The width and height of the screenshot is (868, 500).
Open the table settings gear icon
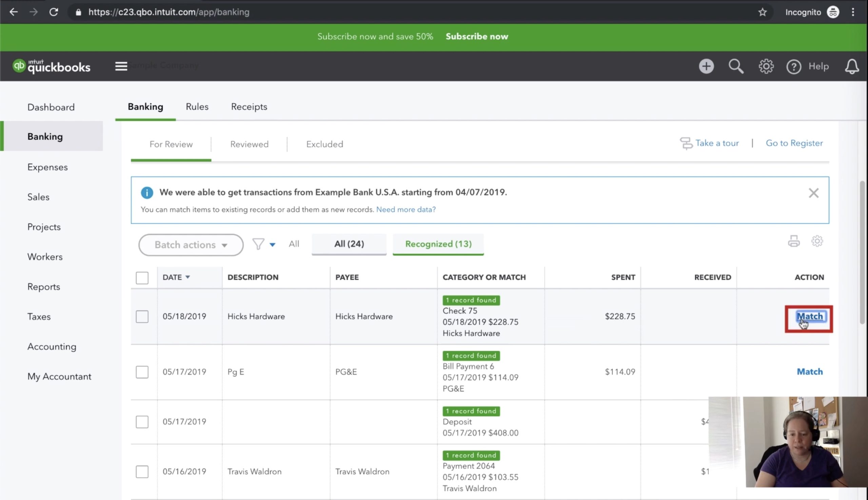point(817,241)
